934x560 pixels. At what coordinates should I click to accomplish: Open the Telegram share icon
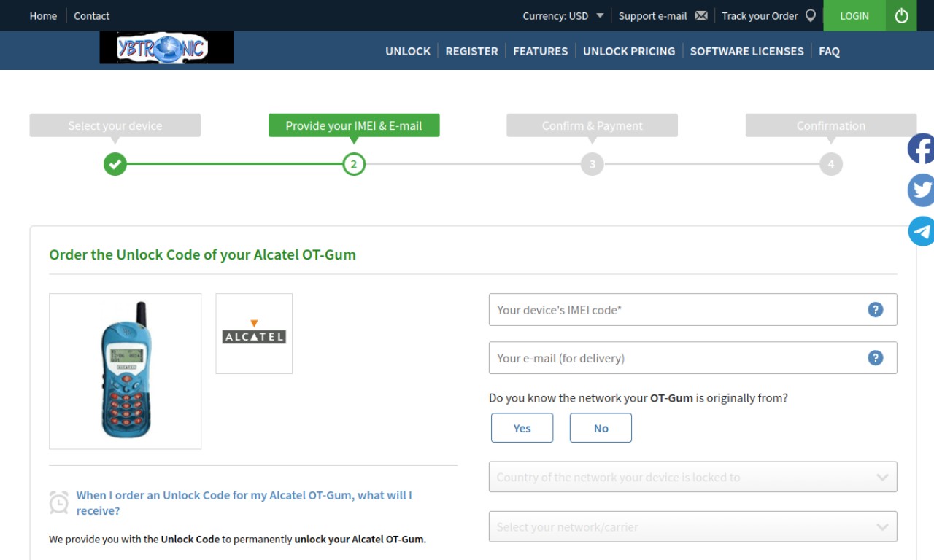point(921,231)
